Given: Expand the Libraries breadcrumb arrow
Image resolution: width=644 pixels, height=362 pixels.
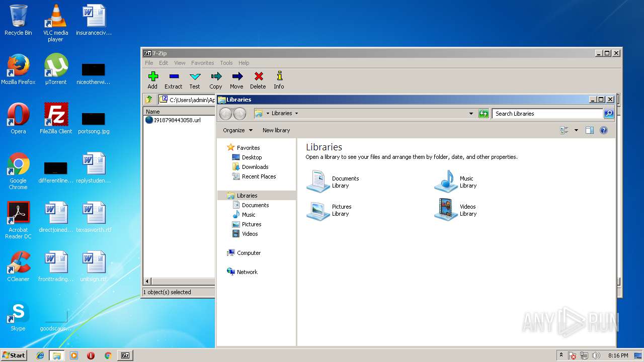Looking at the screenshot, I should [x=296, y=114].
